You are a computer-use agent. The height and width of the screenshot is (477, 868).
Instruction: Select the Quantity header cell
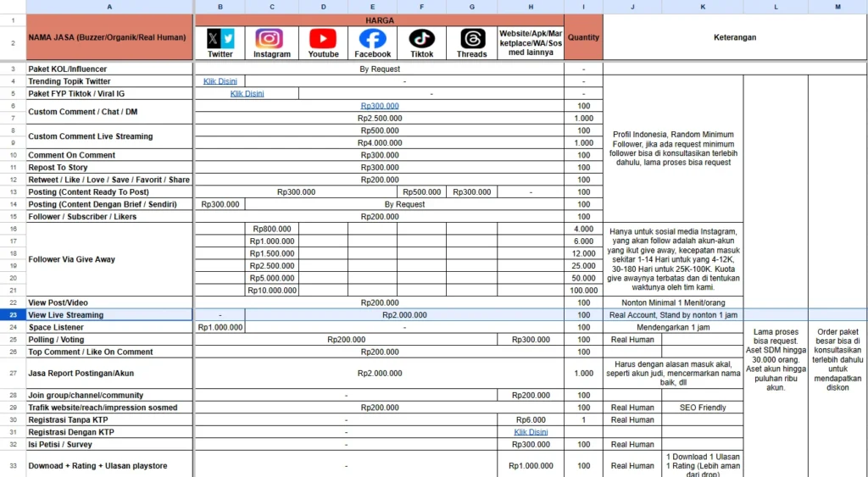(583, 37)
